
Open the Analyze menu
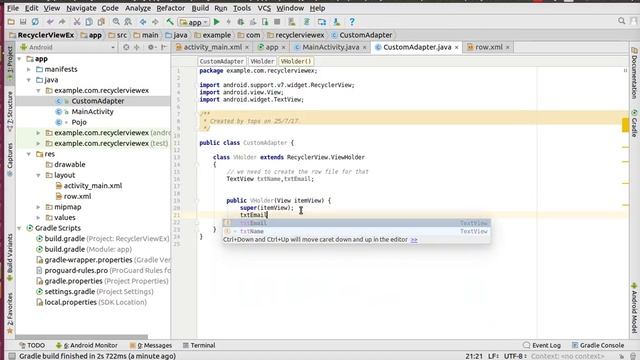[138, 8]
